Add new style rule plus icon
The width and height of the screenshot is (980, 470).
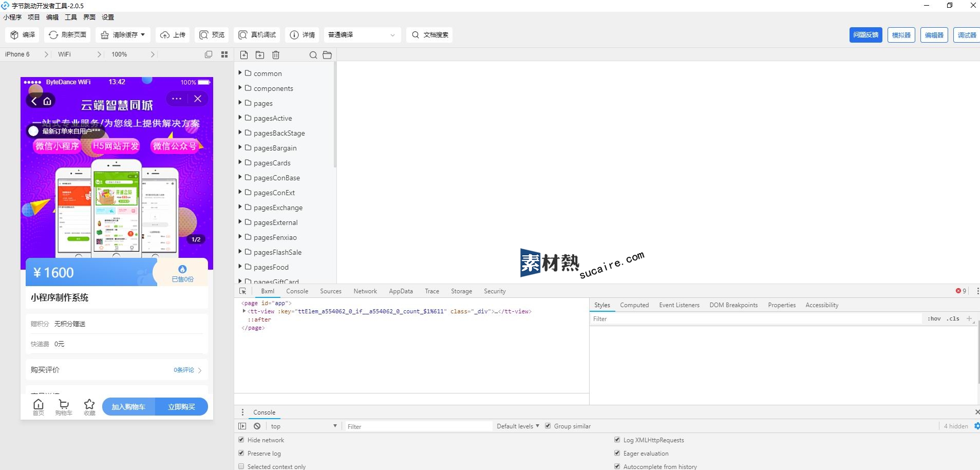coord(969,318)
